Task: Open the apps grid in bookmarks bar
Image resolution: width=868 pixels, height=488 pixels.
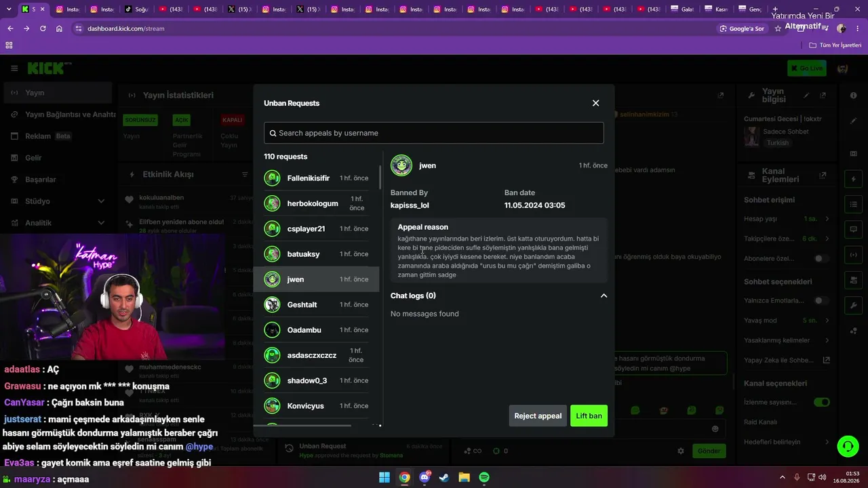Action: [9, 45]
